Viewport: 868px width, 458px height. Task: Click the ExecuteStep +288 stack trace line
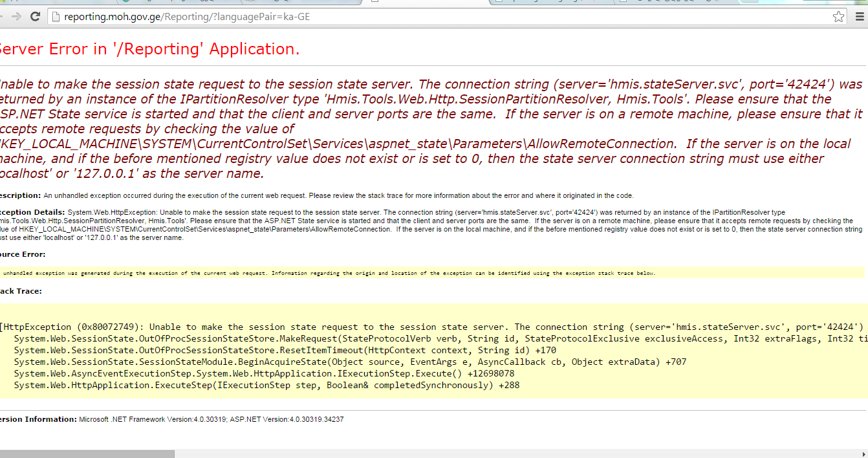click(x=265, y=386)
